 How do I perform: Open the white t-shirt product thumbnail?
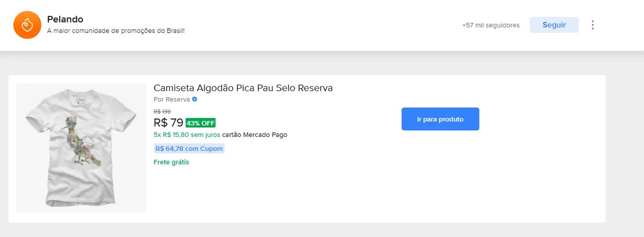tap(81, 148)
